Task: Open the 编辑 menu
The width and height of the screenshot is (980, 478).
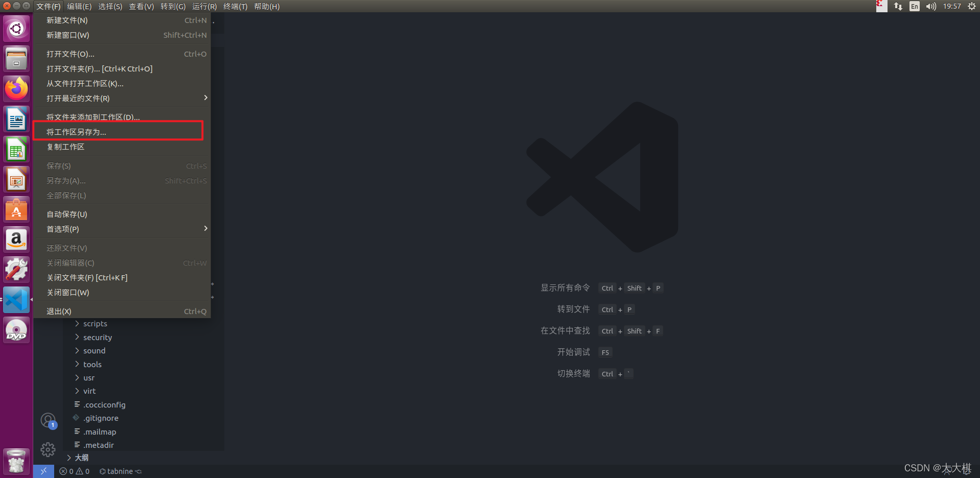Action: tap(79, 6)
